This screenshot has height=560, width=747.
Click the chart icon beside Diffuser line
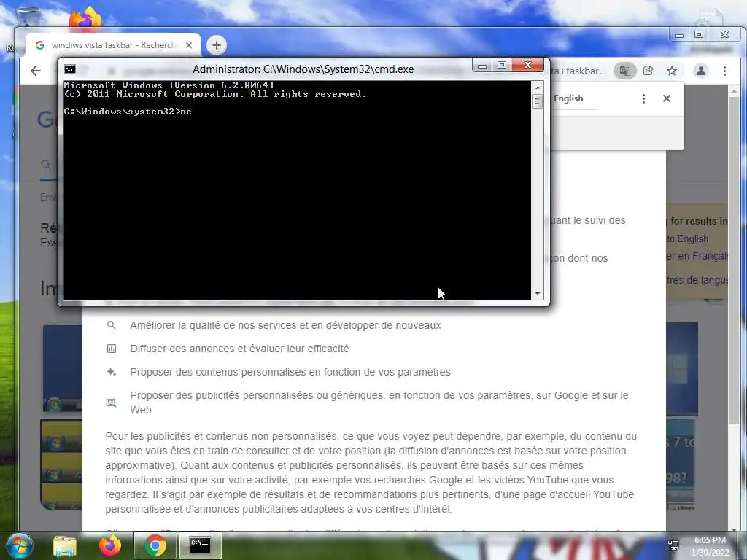point(112,349)
